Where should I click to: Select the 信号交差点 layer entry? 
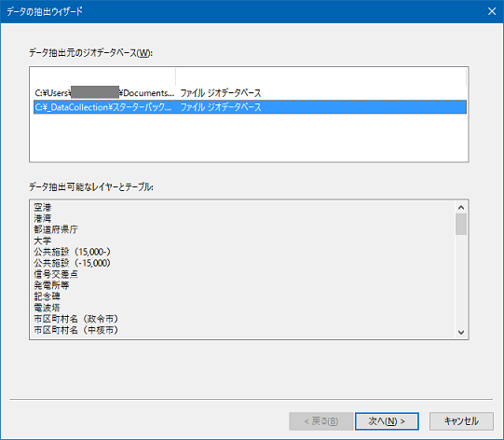coord(56,274)
